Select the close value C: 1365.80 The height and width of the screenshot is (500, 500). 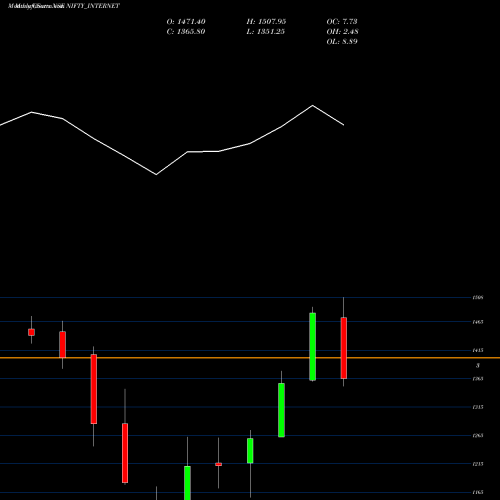point(186,32)
